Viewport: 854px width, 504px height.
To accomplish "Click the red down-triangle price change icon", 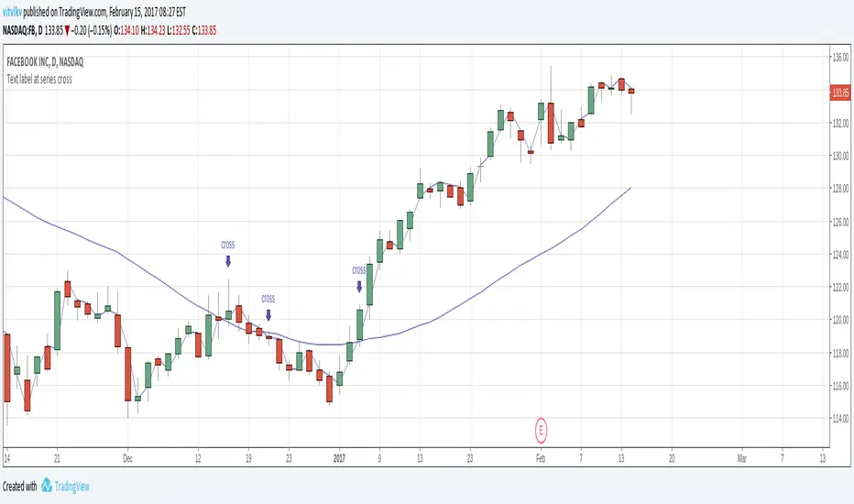I will (69, 29).
